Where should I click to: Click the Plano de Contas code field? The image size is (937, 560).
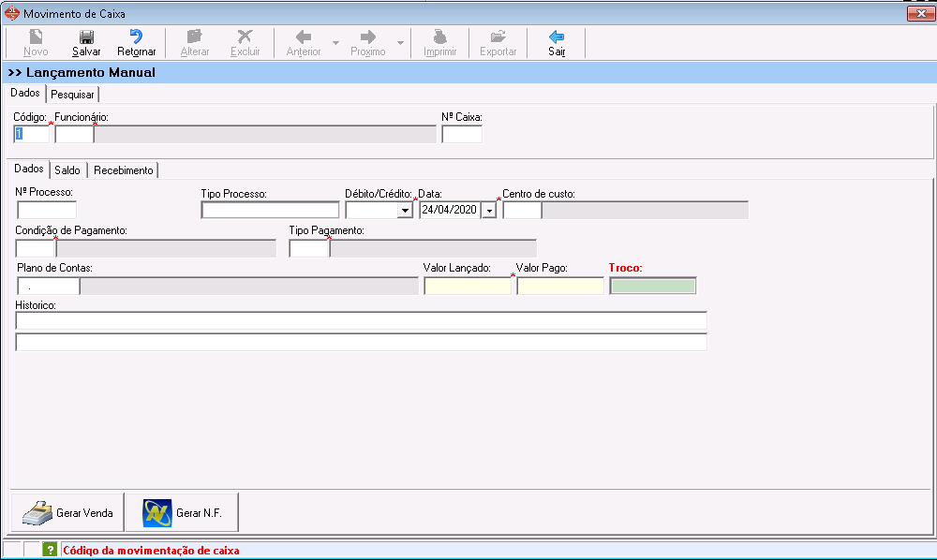(x=49, y=286)
